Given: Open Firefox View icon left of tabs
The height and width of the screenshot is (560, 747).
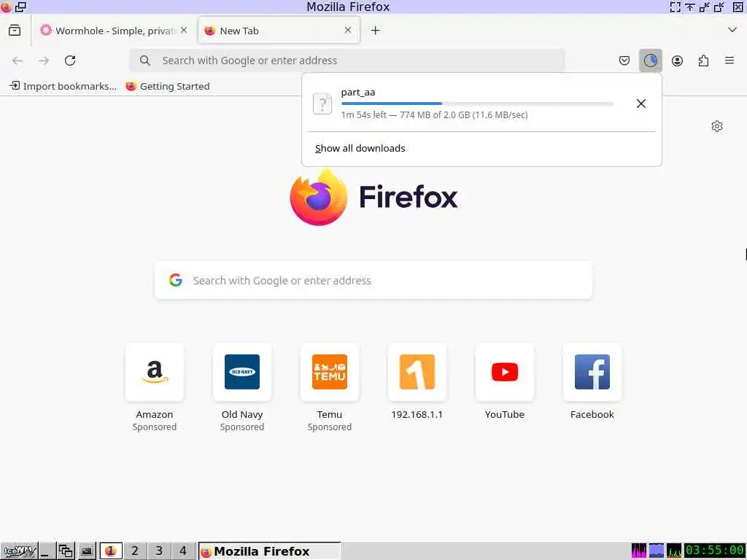Looking at the screenshot, I should [x=15, y=31].
